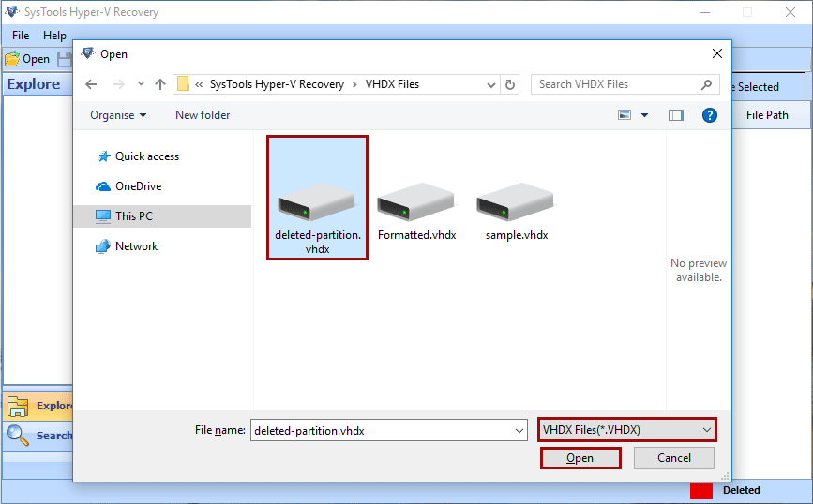Create a New folder
813x504 pixels.
coord(203,115)
